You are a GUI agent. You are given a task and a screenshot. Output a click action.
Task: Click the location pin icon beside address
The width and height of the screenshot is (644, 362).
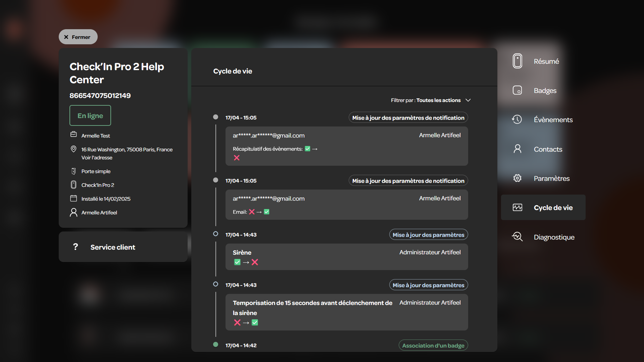(x=73, y=149)
